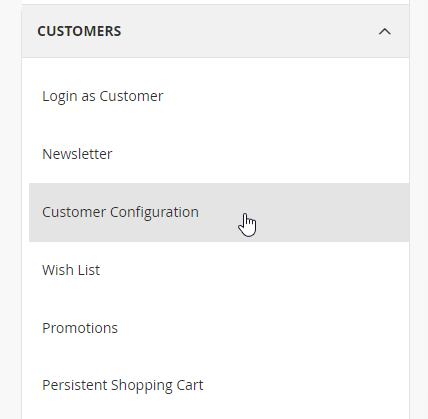Click Login as Customer link text
428x419 pixels.
[x=103, y=96]
